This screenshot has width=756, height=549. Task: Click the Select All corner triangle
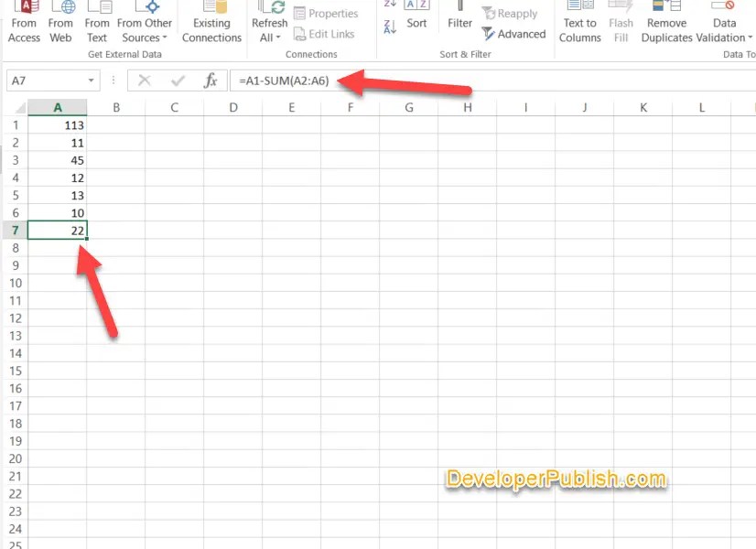click(x=18, y=107)
